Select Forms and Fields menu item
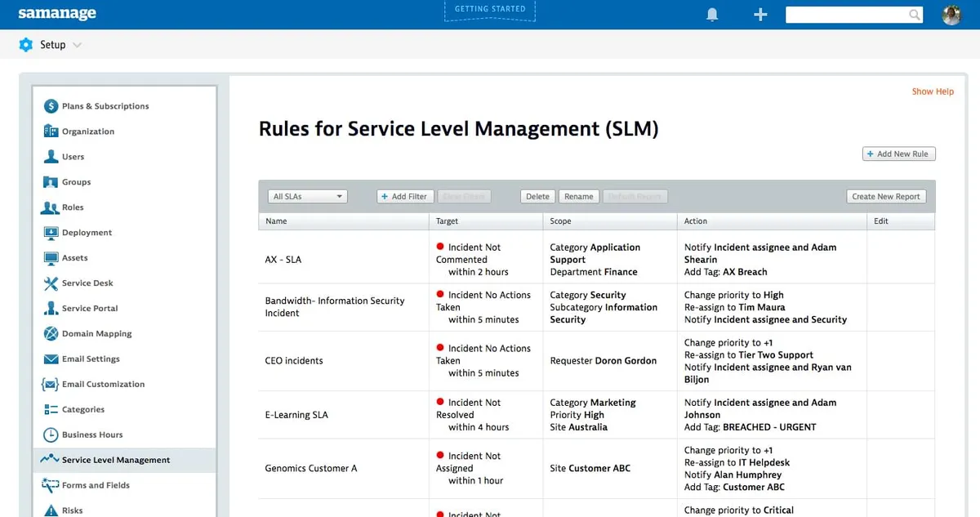 click(x=96, y=486)
